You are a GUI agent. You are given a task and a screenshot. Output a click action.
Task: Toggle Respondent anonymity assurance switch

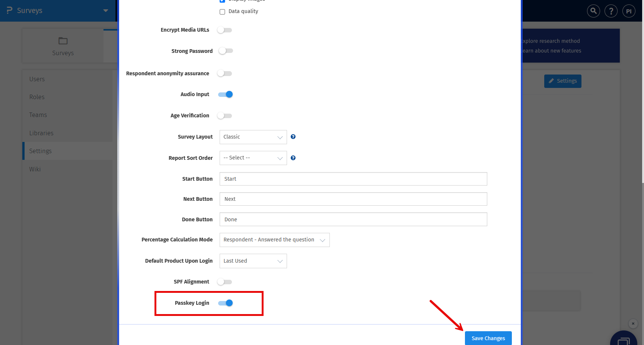[225, 73]
